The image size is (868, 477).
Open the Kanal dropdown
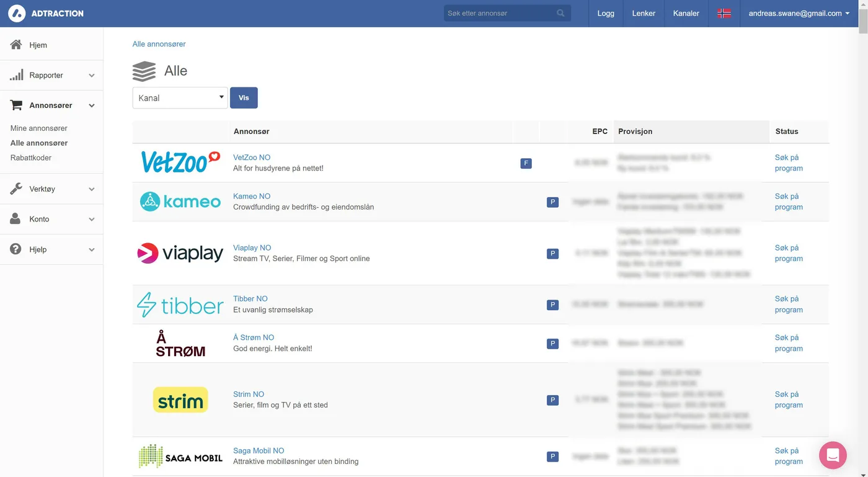(180, 98)
